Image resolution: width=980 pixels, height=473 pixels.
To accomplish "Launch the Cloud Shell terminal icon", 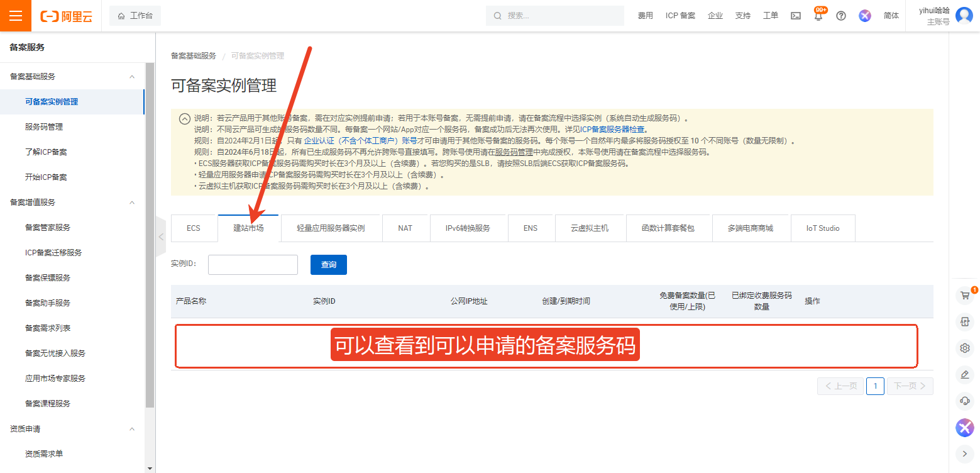I will click(x=796, y=16).
